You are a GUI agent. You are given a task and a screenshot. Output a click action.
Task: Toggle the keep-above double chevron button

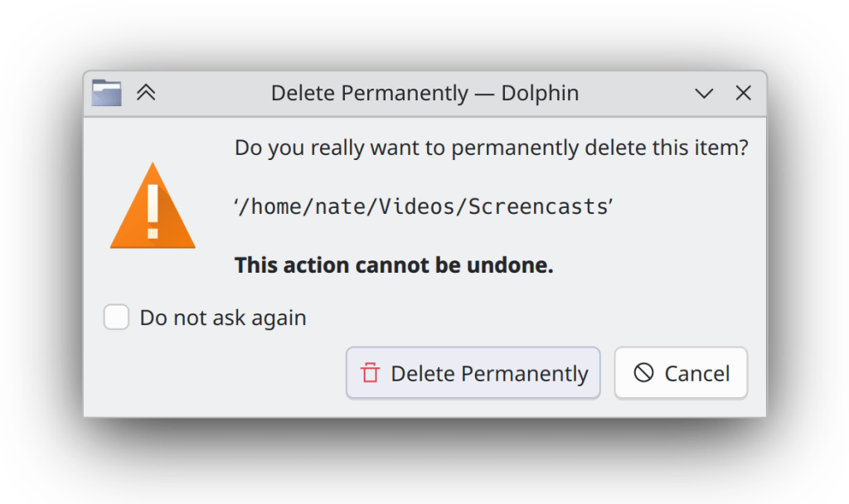pos(146,93)
